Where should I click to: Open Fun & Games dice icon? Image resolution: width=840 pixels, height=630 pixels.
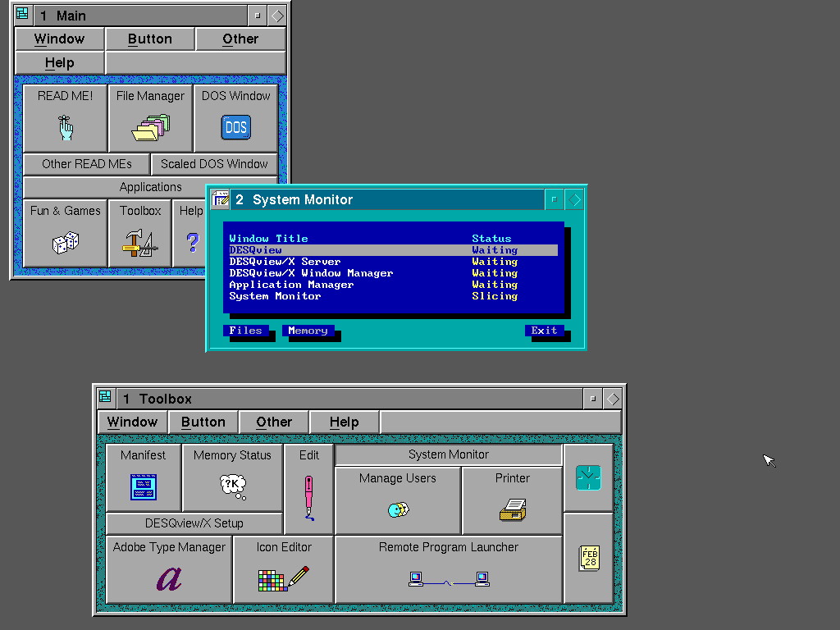pos(66,242)
